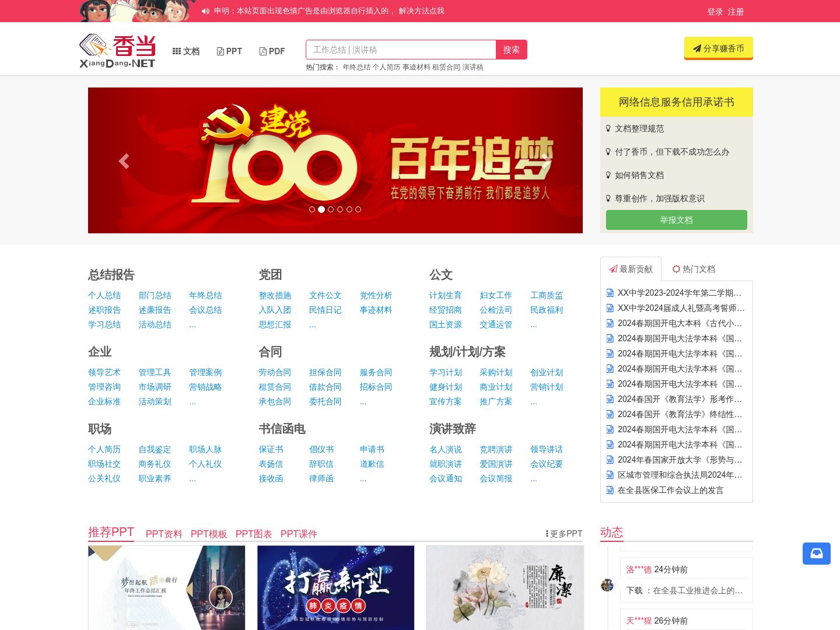Switch to the 热门文档 tab

[694, 269]
